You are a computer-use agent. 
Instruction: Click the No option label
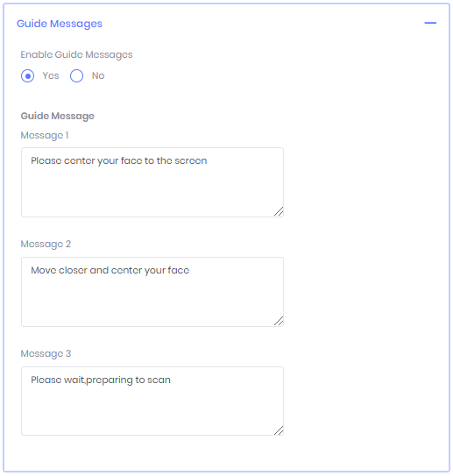point(98,75)
